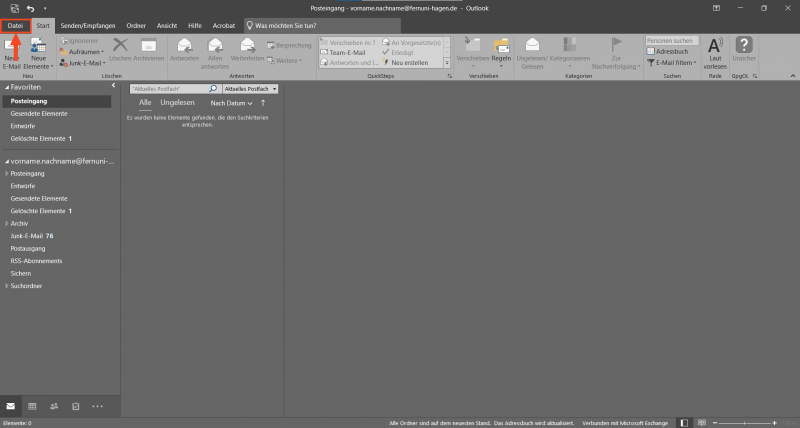Screen dimensions: 800x428
Task: Select the Team-E-Mail quick step
Action: tap(347, 53)
